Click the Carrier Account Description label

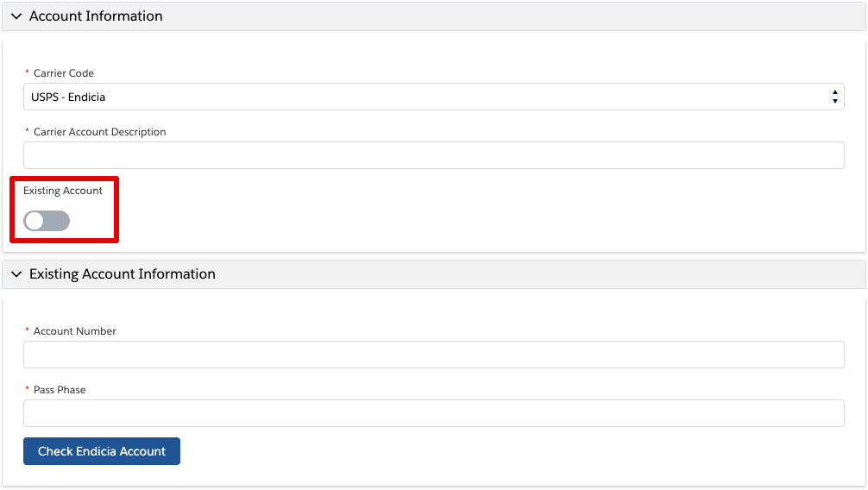coord(99,132)
